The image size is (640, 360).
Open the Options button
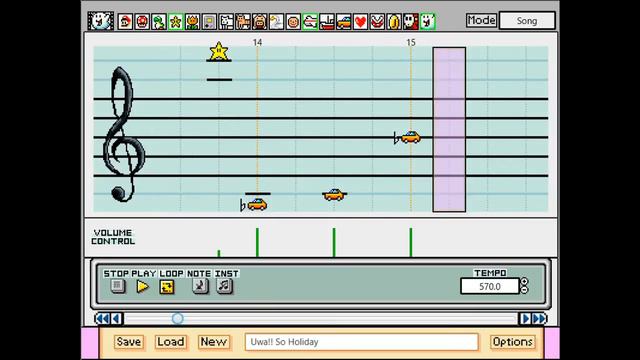pos(512,342)
